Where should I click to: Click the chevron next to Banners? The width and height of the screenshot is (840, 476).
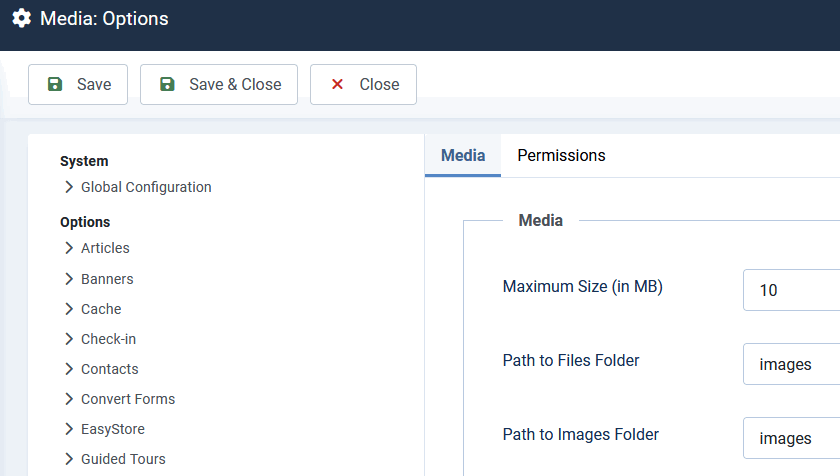pos(69,279)
